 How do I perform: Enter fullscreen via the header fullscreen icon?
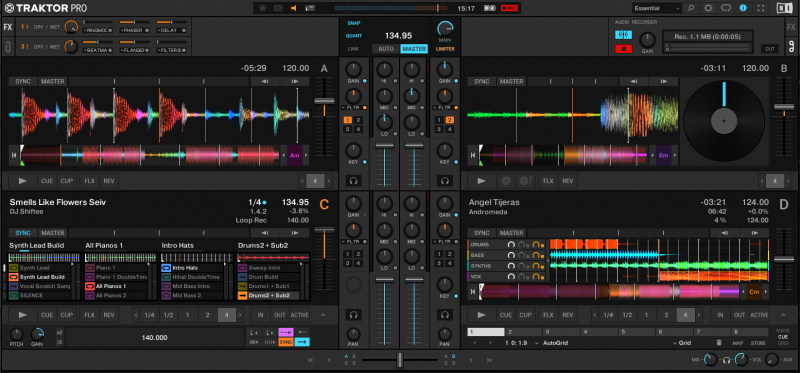(761, 8)
